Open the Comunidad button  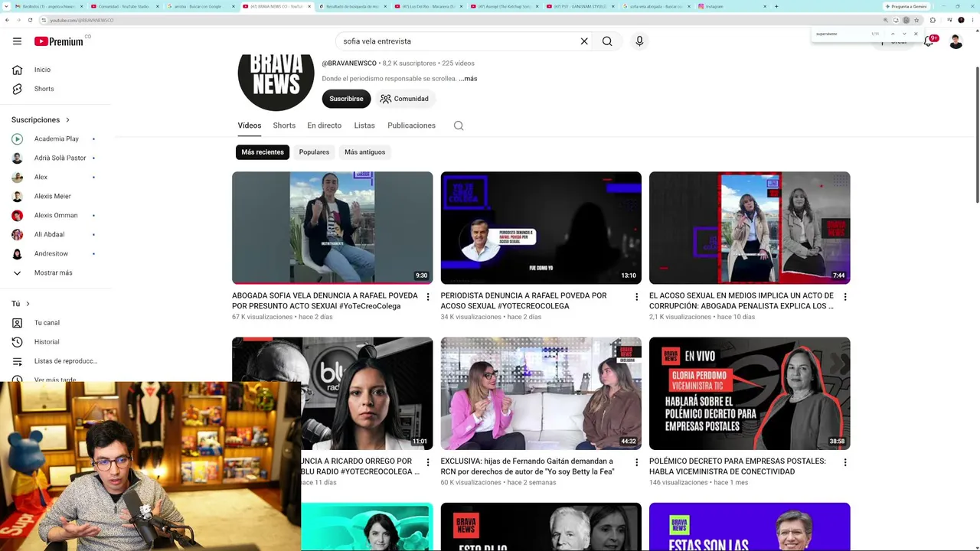coord(404,99)
